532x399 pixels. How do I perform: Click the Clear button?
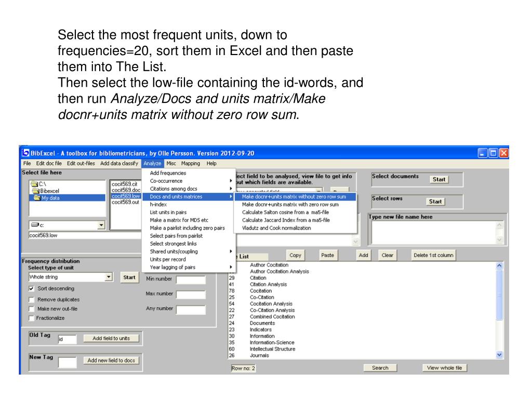(387, 255)
